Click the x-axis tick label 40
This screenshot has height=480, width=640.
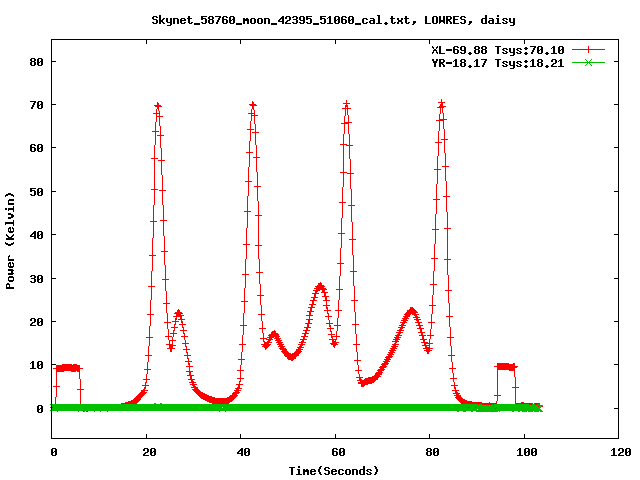[x=243, y=452]
